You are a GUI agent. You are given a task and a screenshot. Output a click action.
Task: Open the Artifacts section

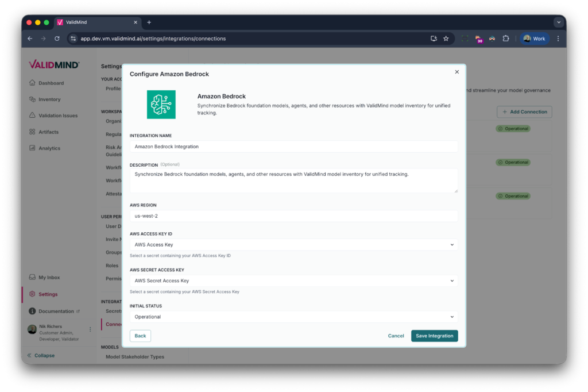pos(48,132)
